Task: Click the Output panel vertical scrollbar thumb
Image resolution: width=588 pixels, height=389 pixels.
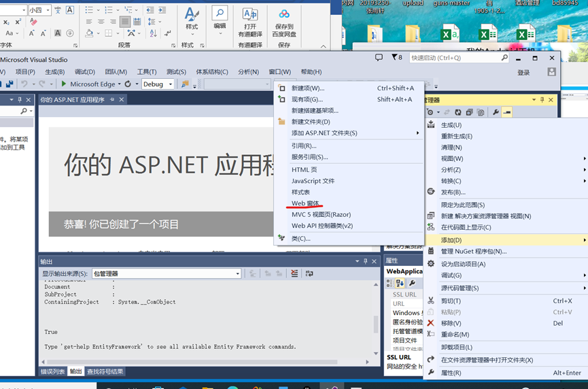Action: [x=376, y=324]
